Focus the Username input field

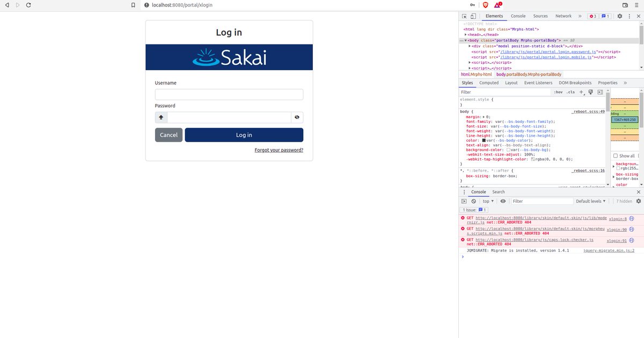click(229, 94)
